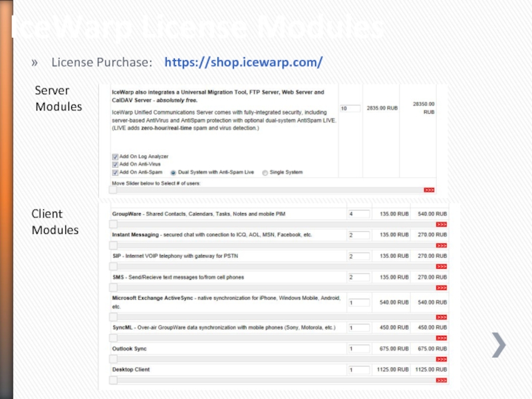532x399 pixels.
Task: Click red arrows under Outlook Sync row
Action: tap(442, 359)
